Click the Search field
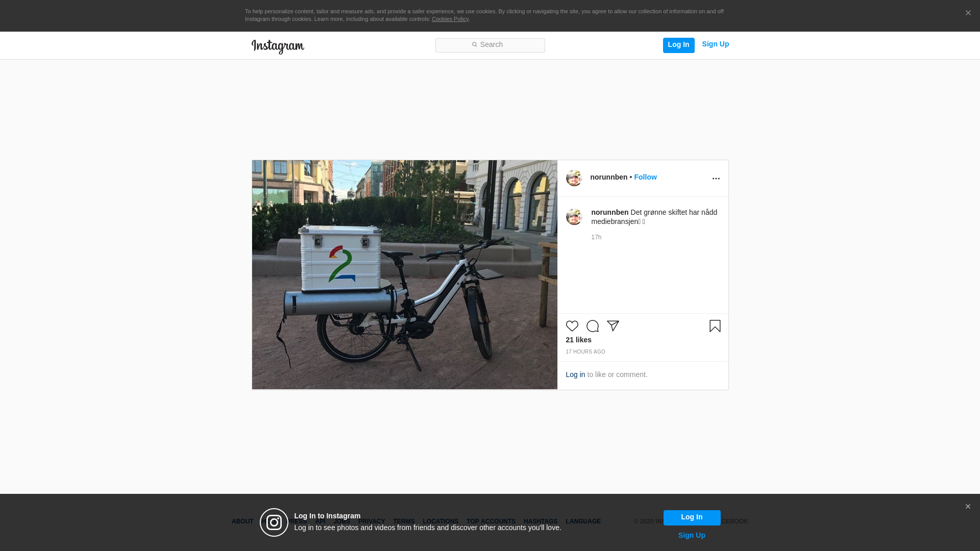The width and height of the screenshot is (980, 551). tap(490, 45)
